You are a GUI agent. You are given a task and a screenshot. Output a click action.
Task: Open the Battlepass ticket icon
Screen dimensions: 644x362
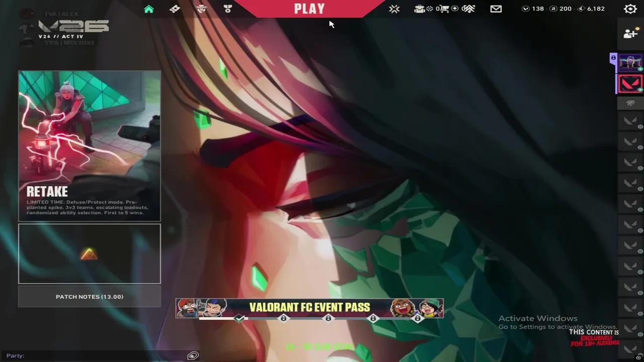pos(175,9)
